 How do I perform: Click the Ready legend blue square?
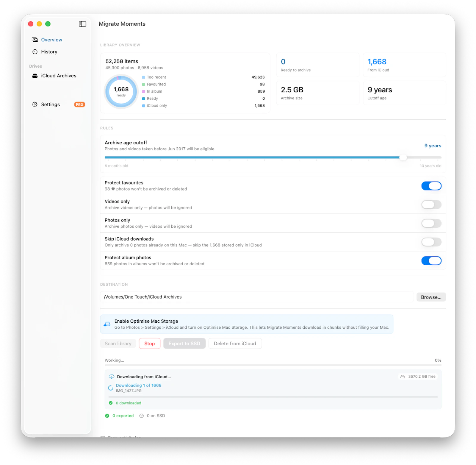pos(144,99)
